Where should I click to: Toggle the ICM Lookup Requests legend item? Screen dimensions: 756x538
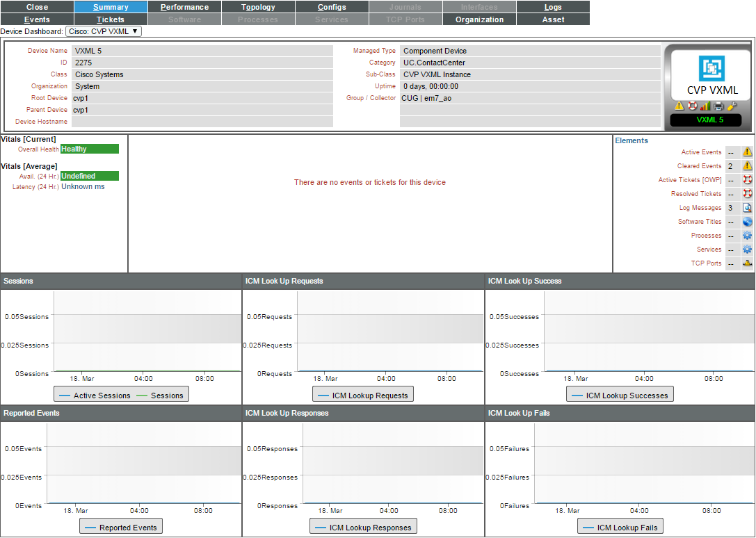click(x=362, y=396)
